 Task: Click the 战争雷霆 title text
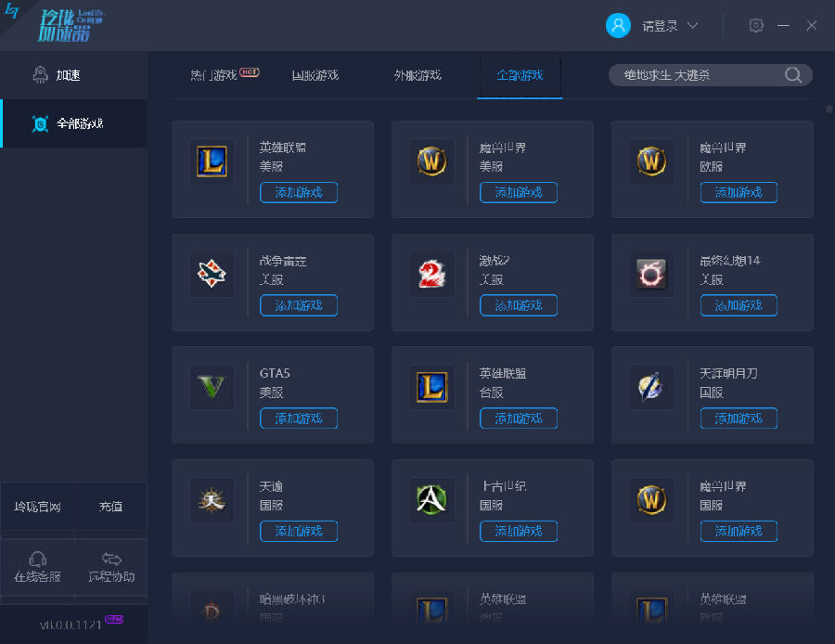pos(283,261)
